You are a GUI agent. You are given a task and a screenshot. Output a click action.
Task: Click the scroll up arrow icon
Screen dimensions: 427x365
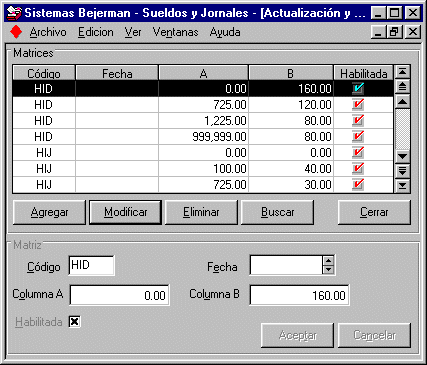pyautogui.click(x=402, y=101)
